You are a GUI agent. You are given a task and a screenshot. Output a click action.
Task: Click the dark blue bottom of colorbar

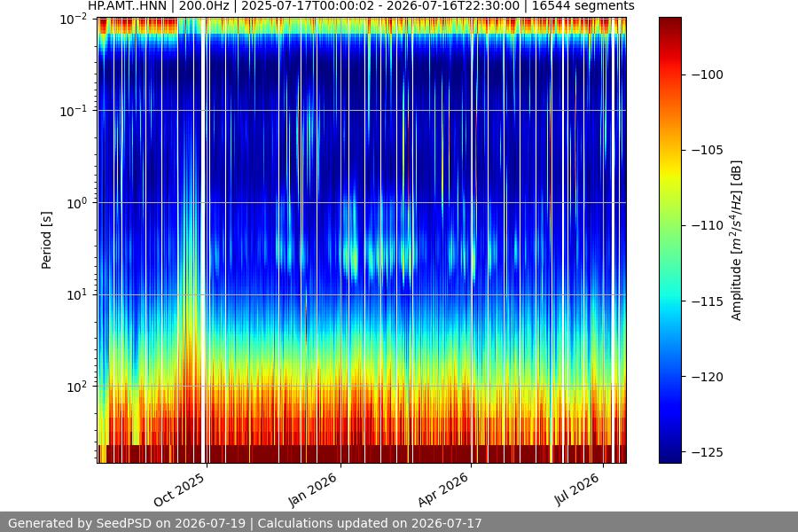[669, 456]
